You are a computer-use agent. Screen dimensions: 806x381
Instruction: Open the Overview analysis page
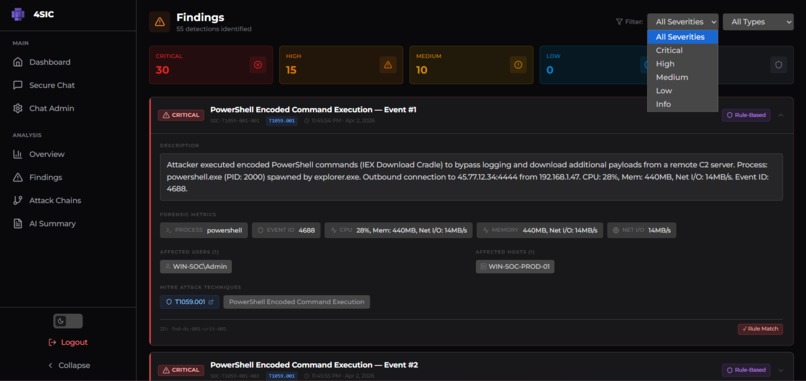pos(47,154)
